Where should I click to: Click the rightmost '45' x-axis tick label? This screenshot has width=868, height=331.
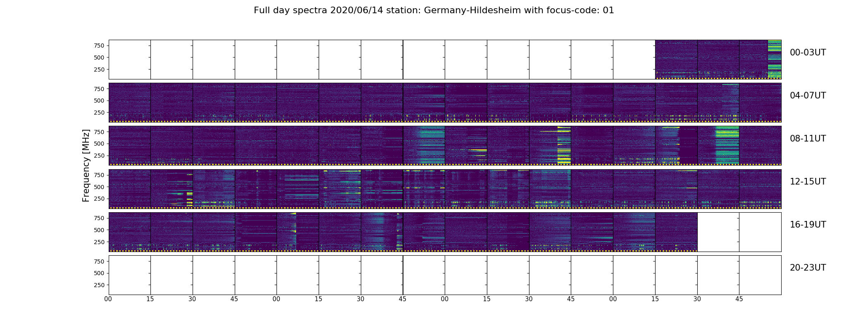pos(739,299)
